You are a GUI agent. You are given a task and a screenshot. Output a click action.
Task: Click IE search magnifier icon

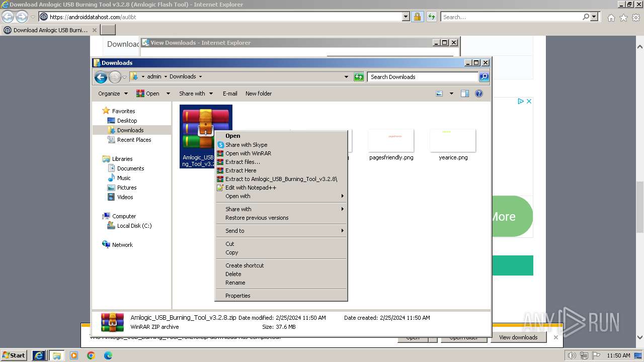coord(586,17)
